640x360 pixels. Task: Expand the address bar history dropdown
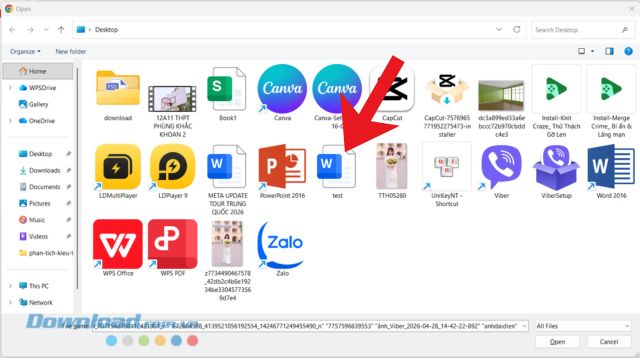click(x=499, y=30)
